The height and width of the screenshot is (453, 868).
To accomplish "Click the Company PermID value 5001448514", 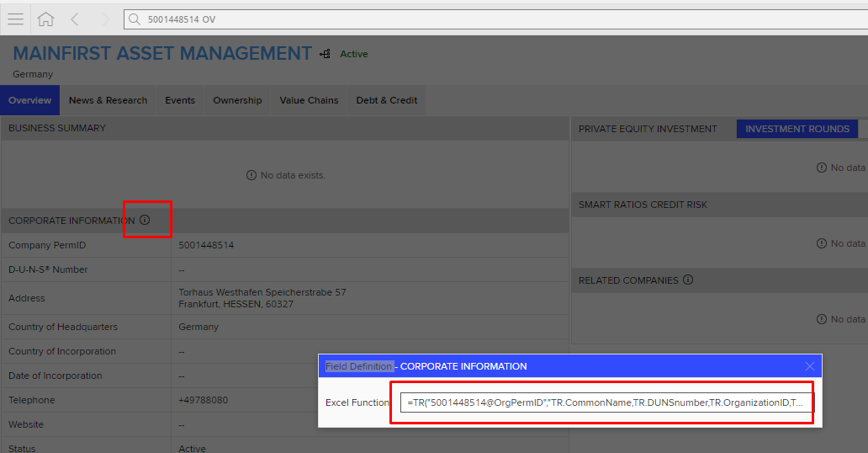I will 206,245.
